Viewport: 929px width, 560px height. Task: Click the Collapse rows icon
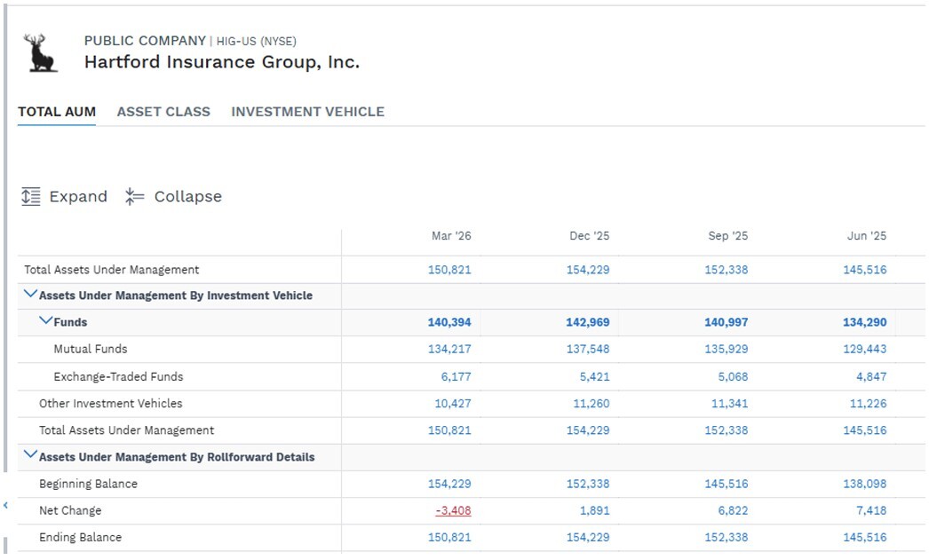(x=134, y=196)
